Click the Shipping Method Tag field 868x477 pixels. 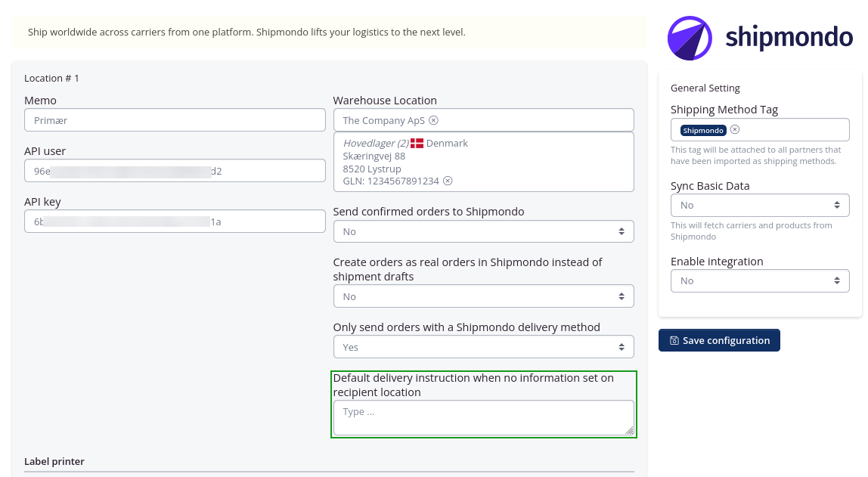pyautogui.click(x=794, y=130)
